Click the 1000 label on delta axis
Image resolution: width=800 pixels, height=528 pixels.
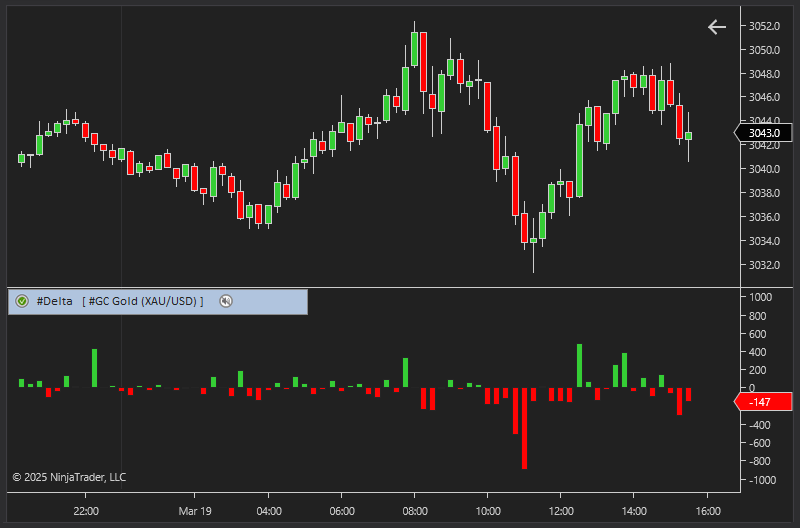tap(760, 298)
